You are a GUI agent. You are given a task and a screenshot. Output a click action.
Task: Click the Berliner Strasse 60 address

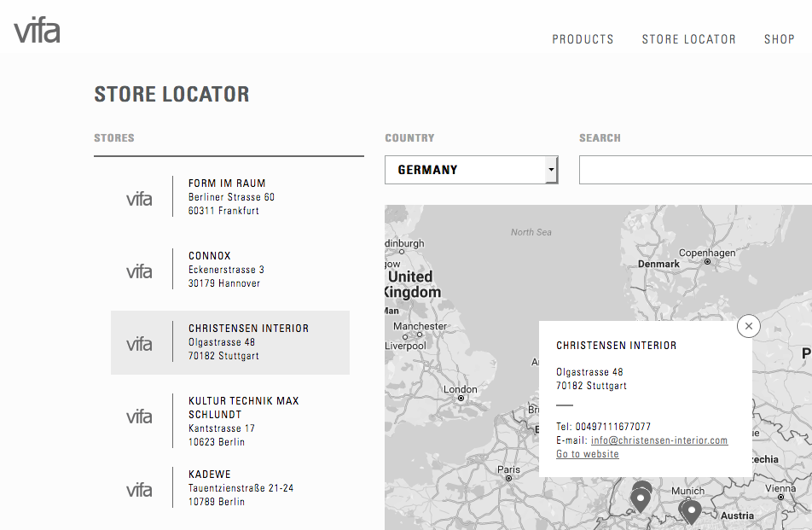tap(231, 197)
